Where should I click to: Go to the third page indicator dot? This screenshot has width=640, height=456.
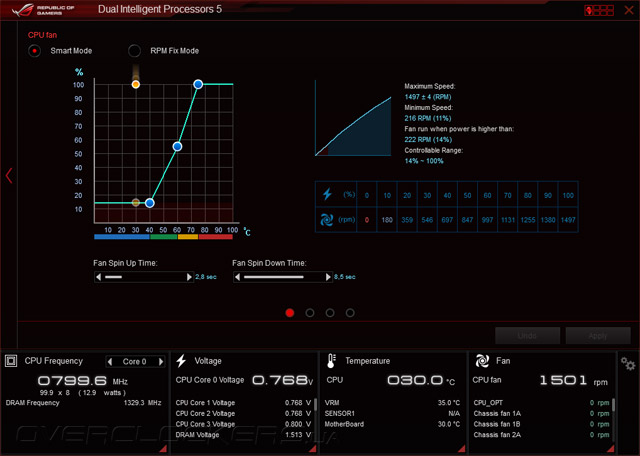(x=330, y=313)
